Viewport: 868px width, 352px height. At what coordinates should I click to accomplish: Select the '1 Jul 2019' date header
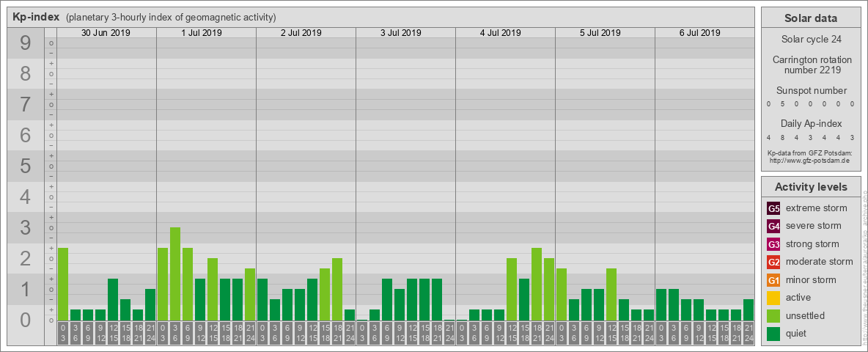(x=202, y=33)
